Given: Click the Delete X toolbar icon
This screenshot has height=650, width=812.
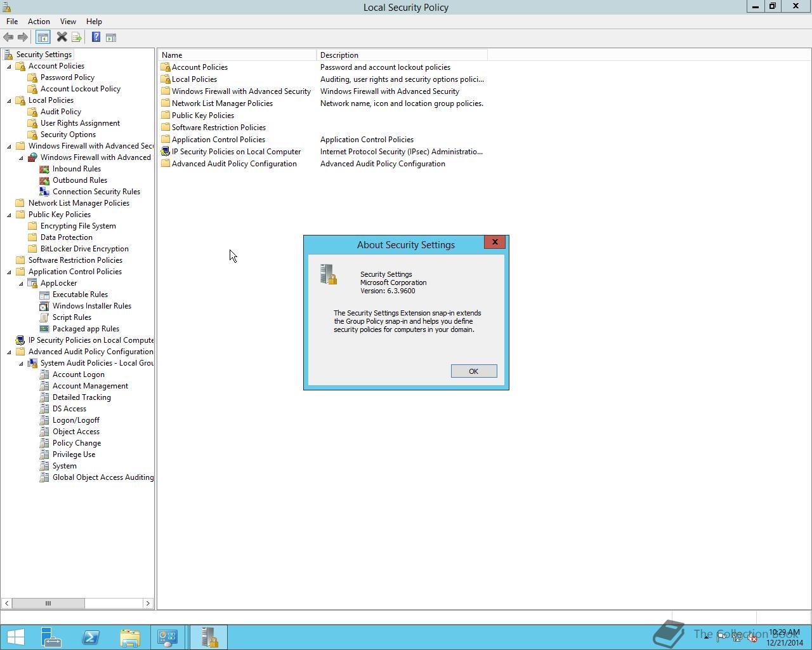Looking at the screenshot, I should [x=62, y=37].
